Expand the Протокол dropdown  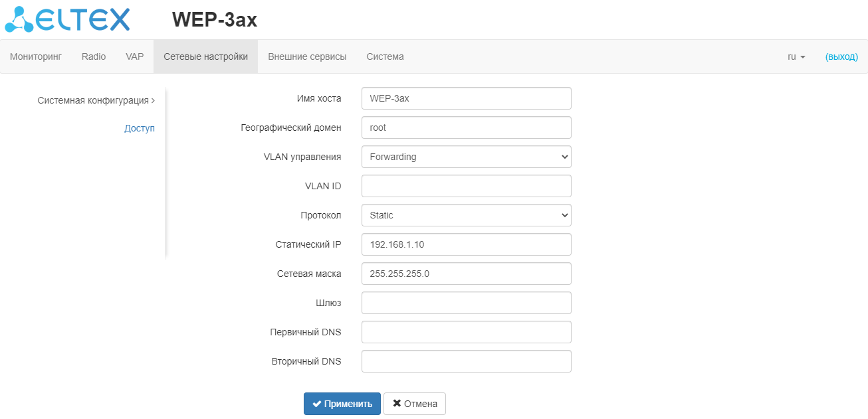466,215
